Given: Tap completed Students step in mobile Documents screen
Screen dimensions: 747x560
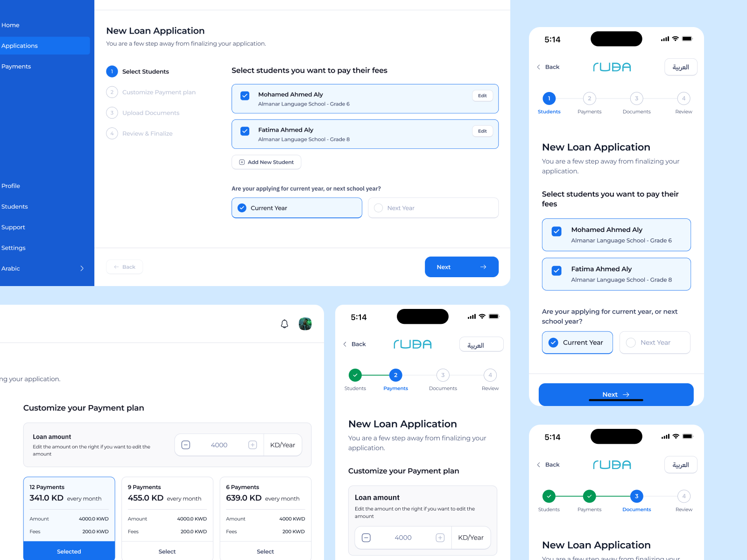Looking at the screenshot, I should point(549,501).
